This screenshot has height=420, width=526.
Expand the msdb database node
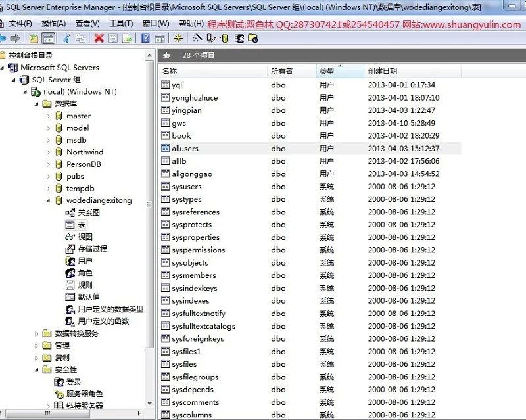point(48,140)
